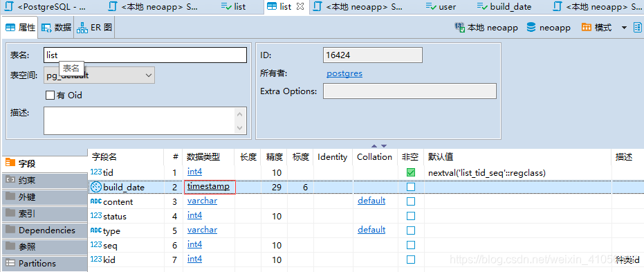Uncheck the 非空 checkbox for tid
Screen dimensions: 644x272
point(411,172)
